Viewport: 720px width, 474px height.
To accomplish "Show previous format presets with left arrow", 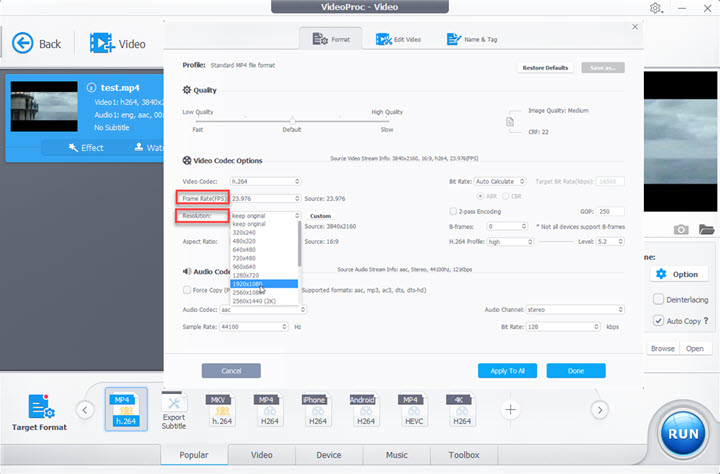I will tap(85, 410).
